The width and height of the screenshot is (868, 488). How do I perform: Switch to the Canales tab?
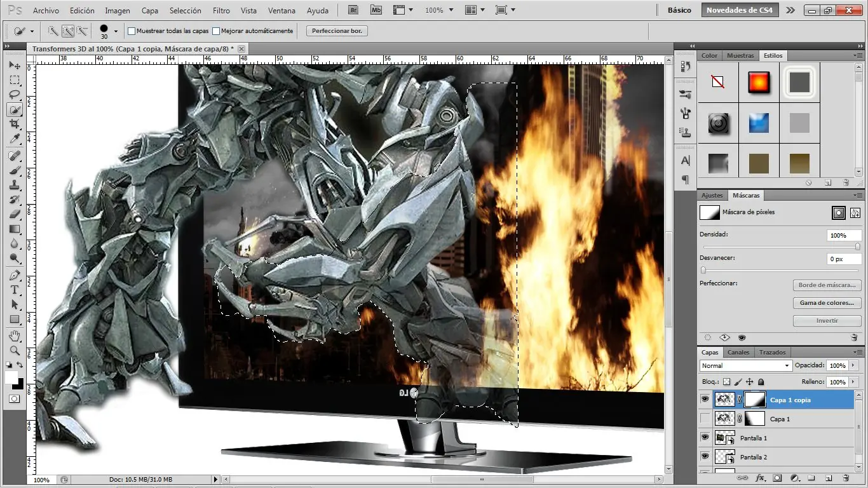[x=738, y=352]
